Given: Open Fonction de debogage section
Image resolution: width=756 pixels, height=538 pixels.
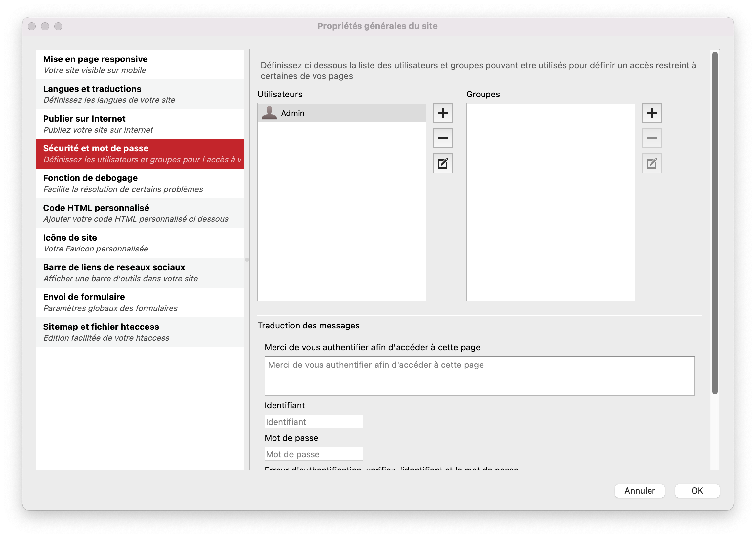Looking at the screenshot, I should tap(140, 183).
